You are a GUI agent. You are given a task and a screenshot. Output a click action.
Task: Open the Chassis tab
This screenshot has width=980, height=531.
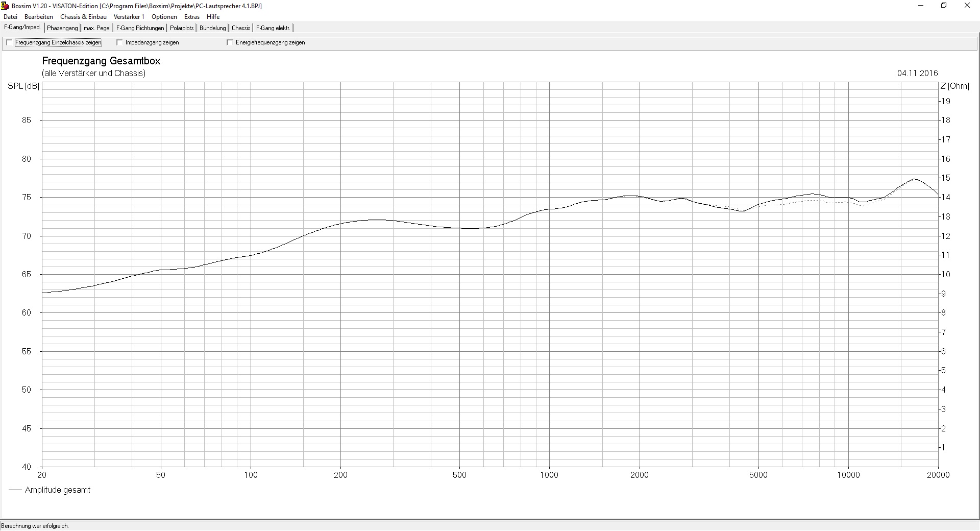[241, 28]
